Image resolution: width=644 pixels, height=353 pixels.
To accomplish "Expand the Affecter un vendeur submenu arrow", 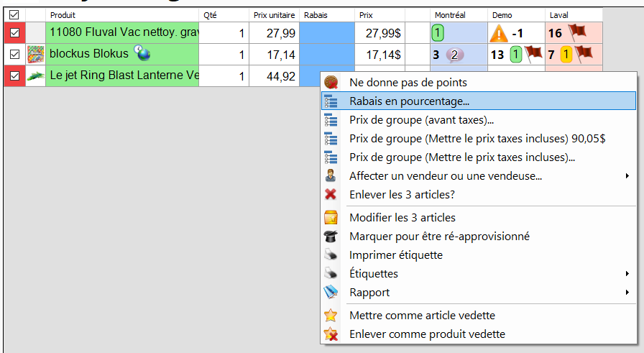I will pos(627,176).
